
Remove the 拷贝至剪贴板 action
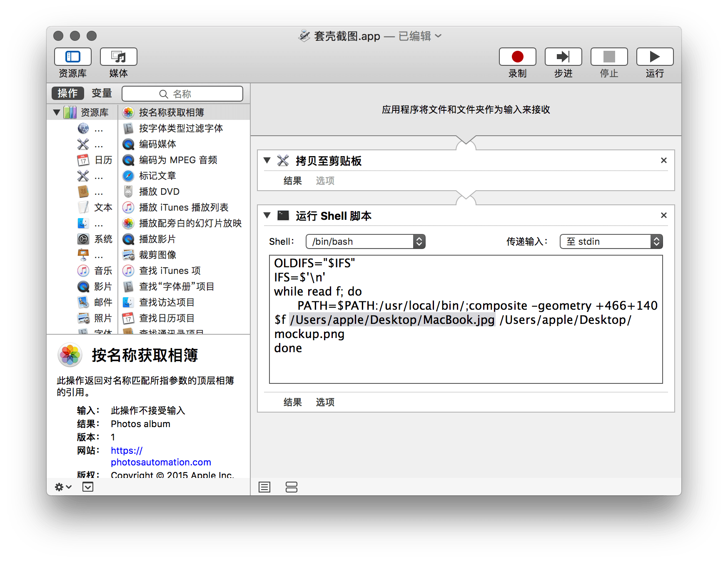[664, 160]
